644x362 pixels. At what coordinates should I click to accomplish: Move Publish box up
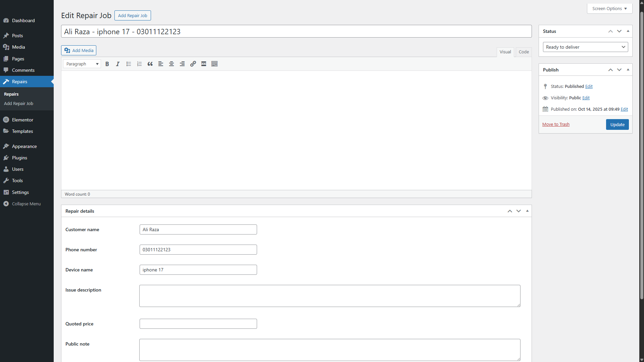[610, 70]
